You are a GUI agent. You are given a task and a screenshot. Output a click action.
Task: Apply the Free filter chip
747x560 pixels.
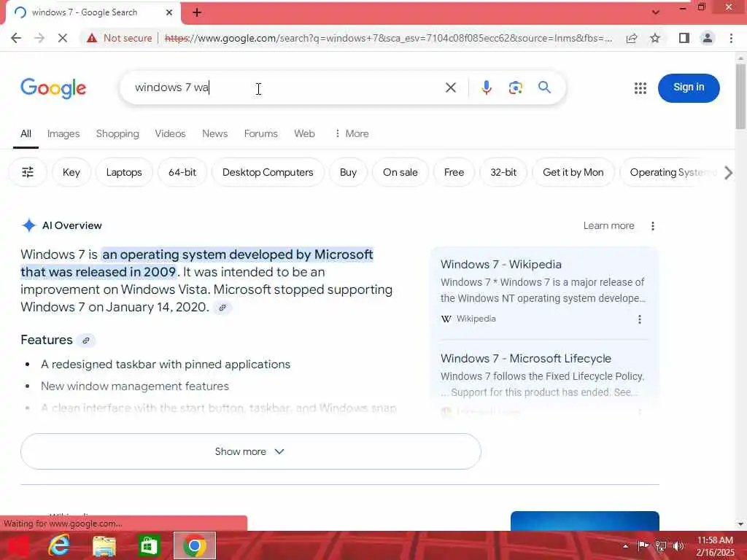click(454, 172)
